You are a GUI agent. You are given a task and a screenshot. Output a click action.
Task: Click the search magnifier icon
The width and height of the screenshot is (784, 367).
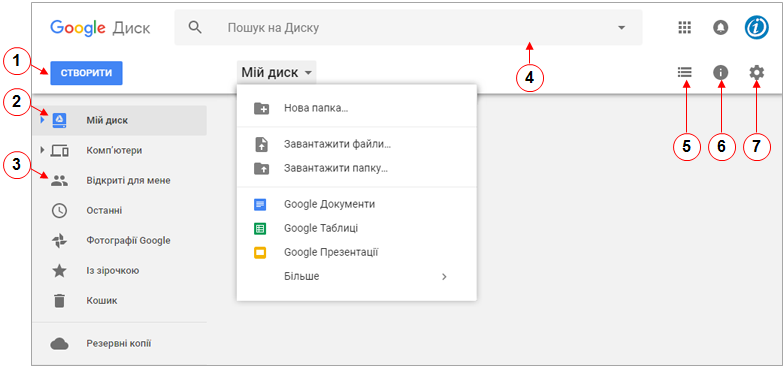(194, 28)
